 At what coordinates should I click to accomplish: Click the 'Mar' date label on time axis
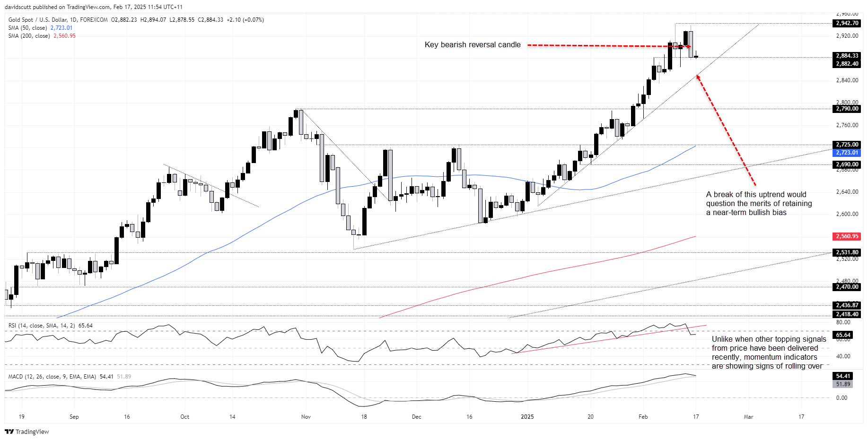748,417
